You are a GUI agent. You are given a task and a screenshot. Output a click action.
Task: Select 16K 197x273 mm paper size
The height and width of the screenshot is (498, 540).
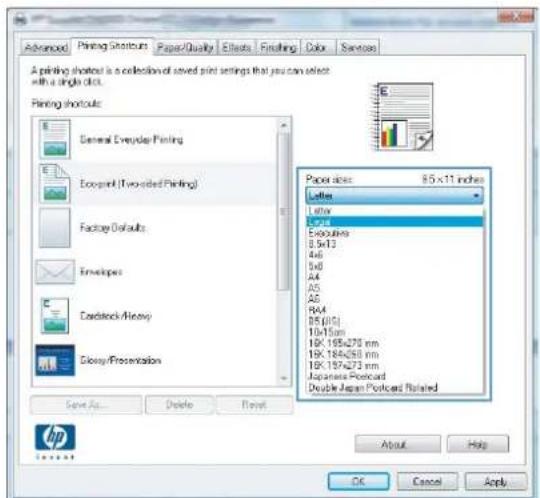tap(395, 365)
